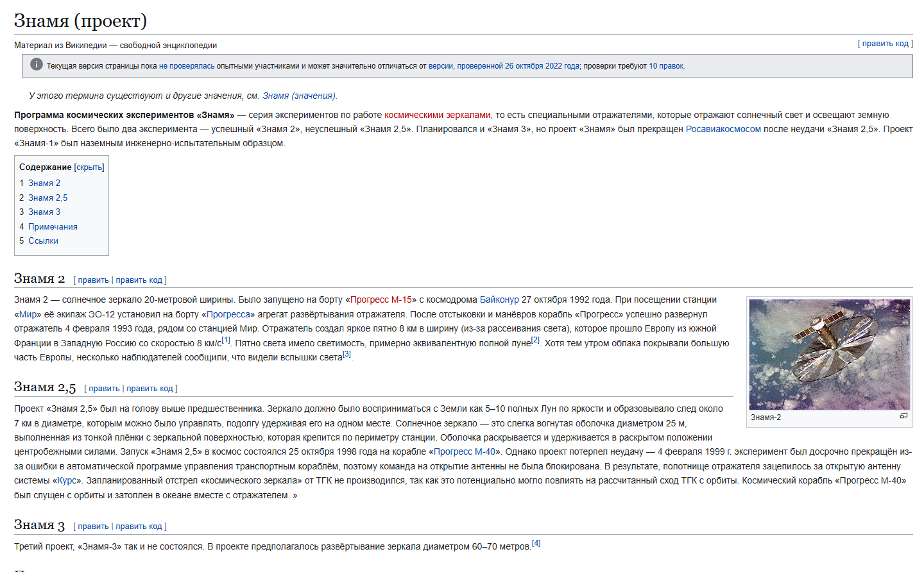Open the «не проверялась» link in the notice
The height and width of the screenshot is (572, 924).
pyautogui.click(x=187, y=66)
